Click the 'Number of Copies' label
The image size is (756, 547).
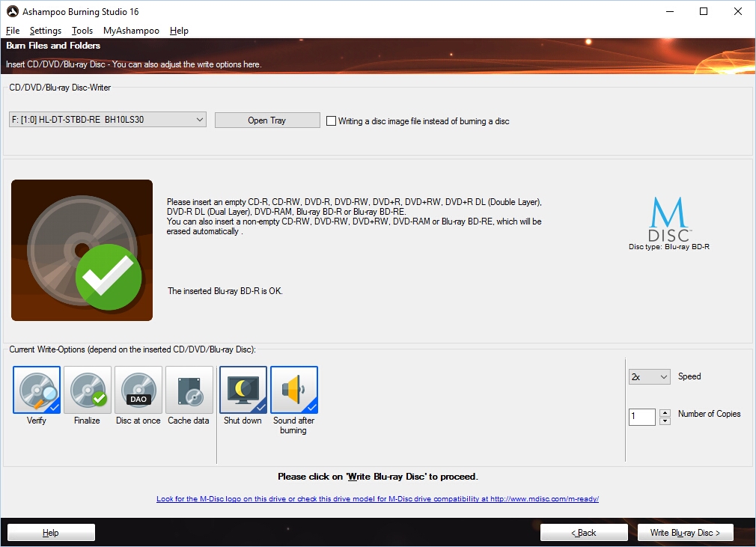(710, 414)
